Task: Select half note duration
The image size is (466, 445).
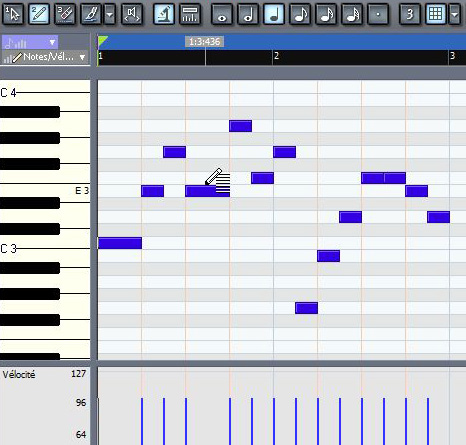Action: [248, 14]
